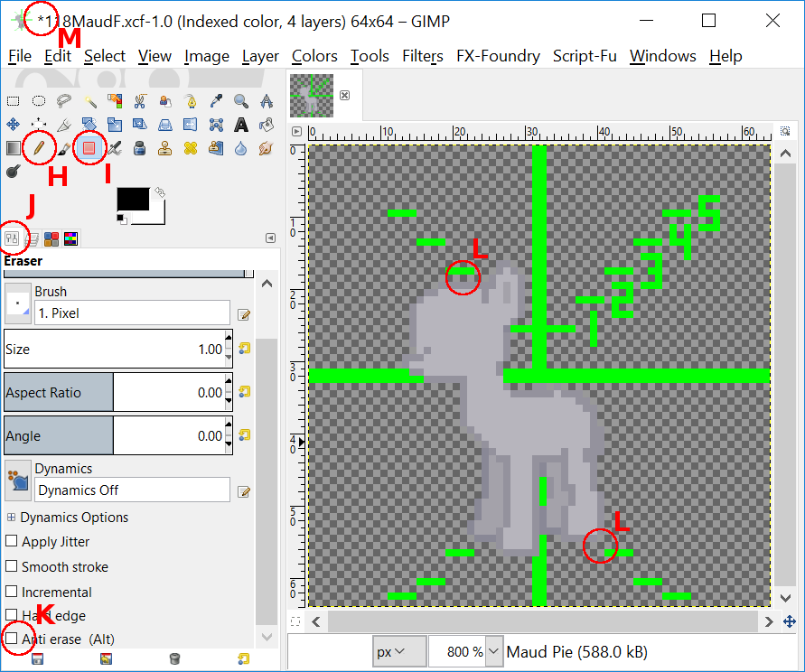Select the Eraser tool
Image resolution: width=805 pixels, height=672 pixels.
tap(89, 148)
